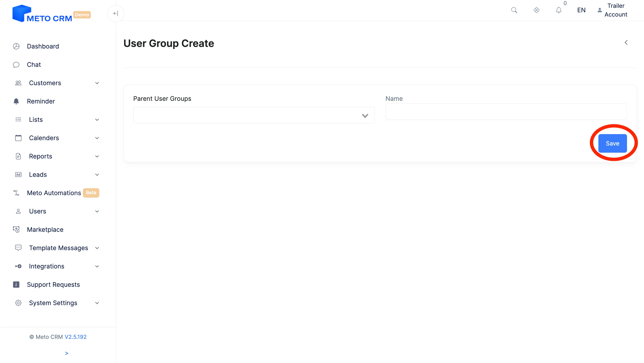The image size is (644, 363).
Task: Go back using the top-right chevron
Action: point(626,43)
